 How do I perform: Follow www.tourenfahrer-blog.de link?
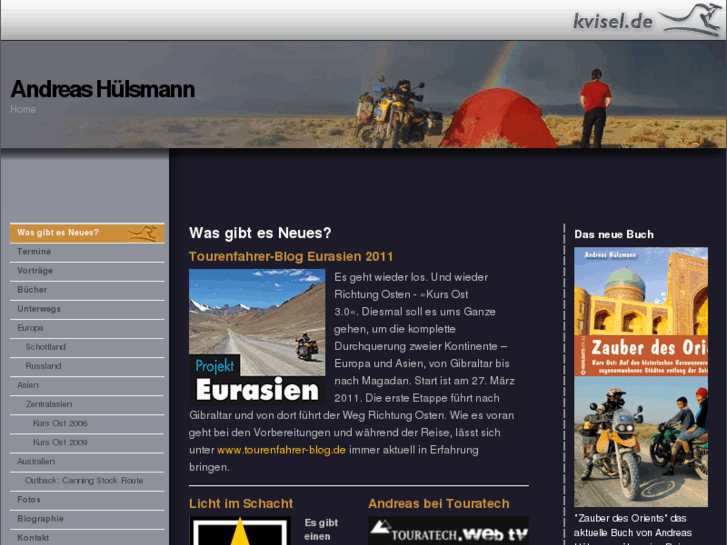(281, 450)
